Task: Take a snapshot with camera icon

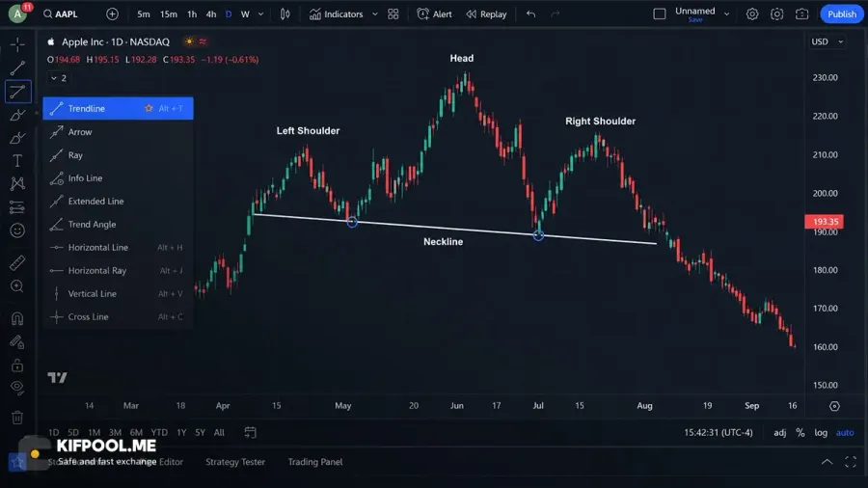Action: coord(801,14)
